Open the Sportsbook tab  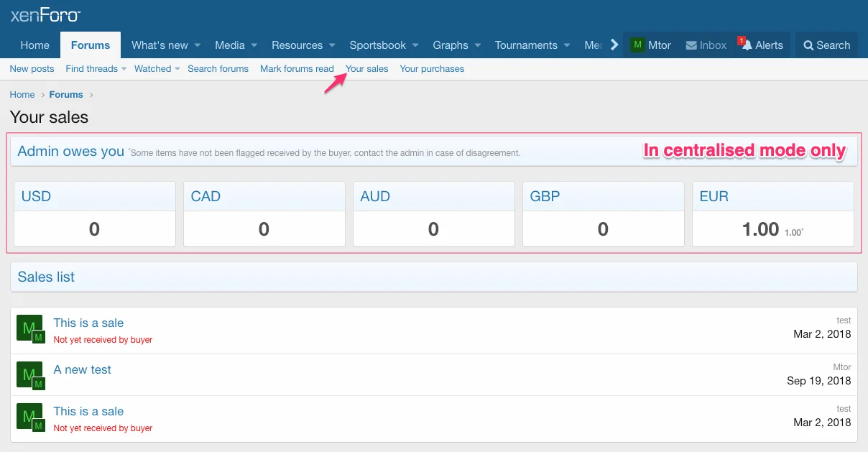pos(377,45)
